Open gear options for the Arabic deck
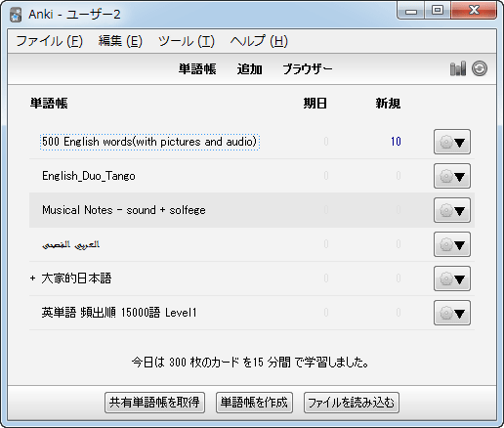Image resolution: width=504 pixels, height=428 pixels. (452, 244)
